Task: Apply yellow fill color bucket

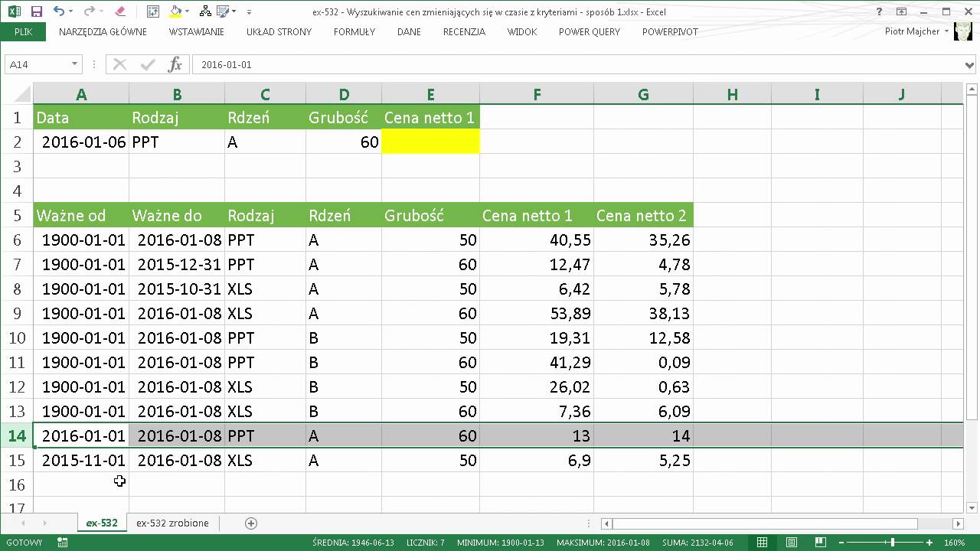Action: pos(175,11)
